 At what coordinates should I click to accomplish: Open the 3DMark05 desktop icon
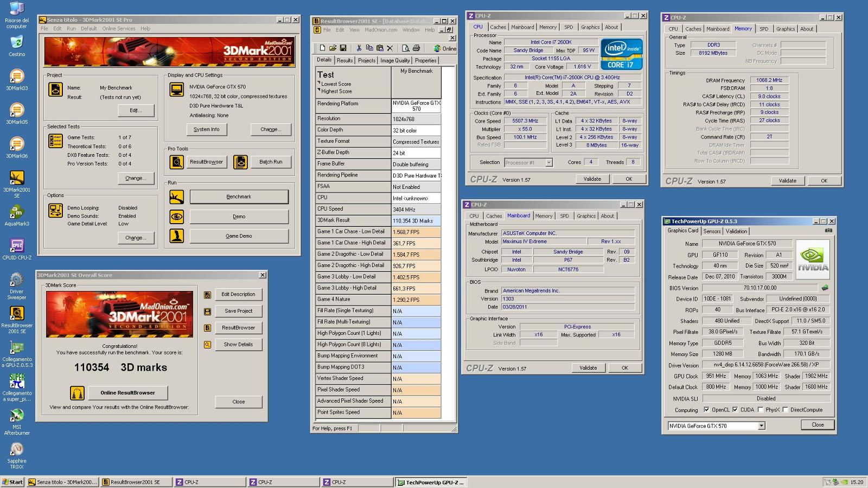[x=17, y=113]
